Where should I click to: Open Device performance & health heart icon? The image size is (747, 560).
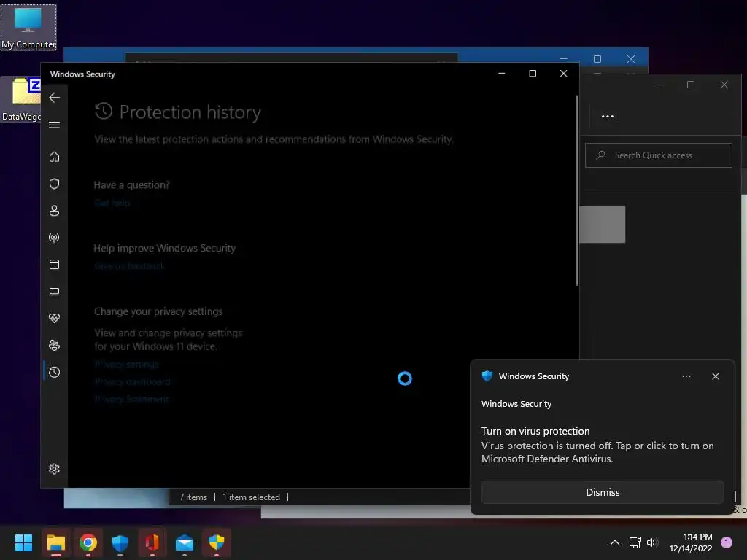[54, 318]
